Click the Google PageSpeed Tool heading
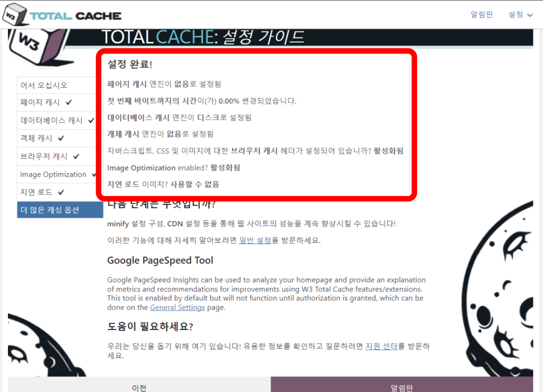This screenshot has width=543, height=392. pyautogui.click(x=160, y=260)
